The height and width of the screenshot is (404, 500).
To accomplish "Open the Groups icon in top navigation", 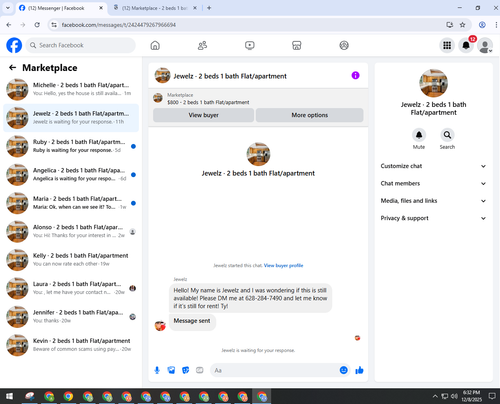I will [x=344, y=45].
